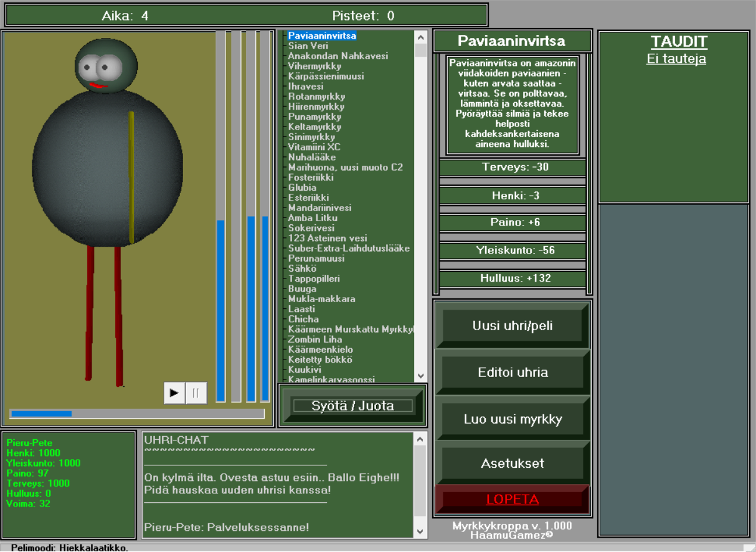Start new game with Uusi uhri/peli
The image size is (756, 552).
pyautogui.click(x=513, y=325)
